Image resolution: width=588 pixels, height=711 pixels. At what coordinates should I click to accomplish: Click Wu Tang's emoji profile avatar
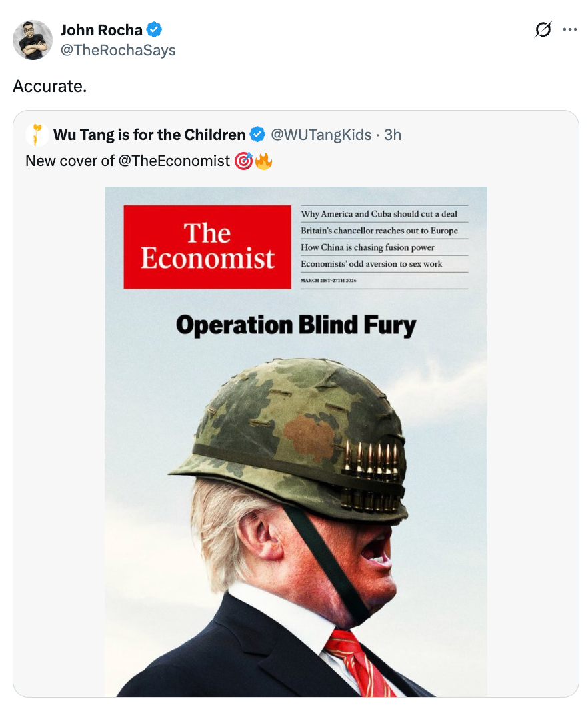[37, 134]
